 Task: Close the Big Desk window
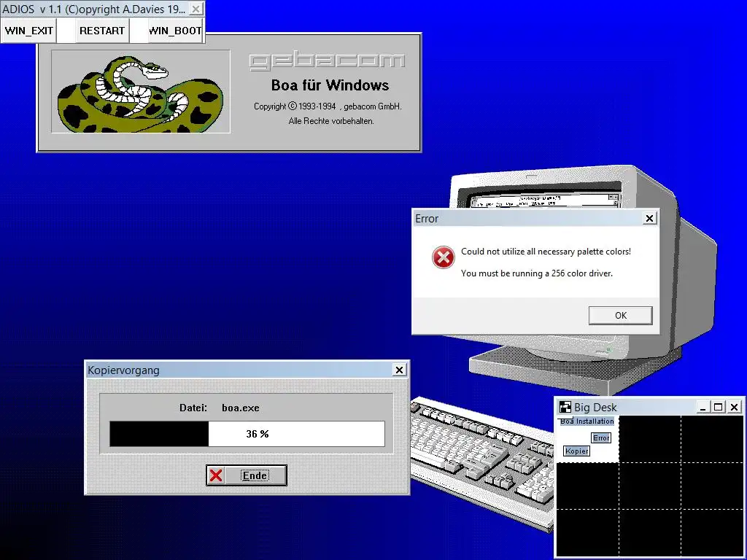tap(734, 407)
